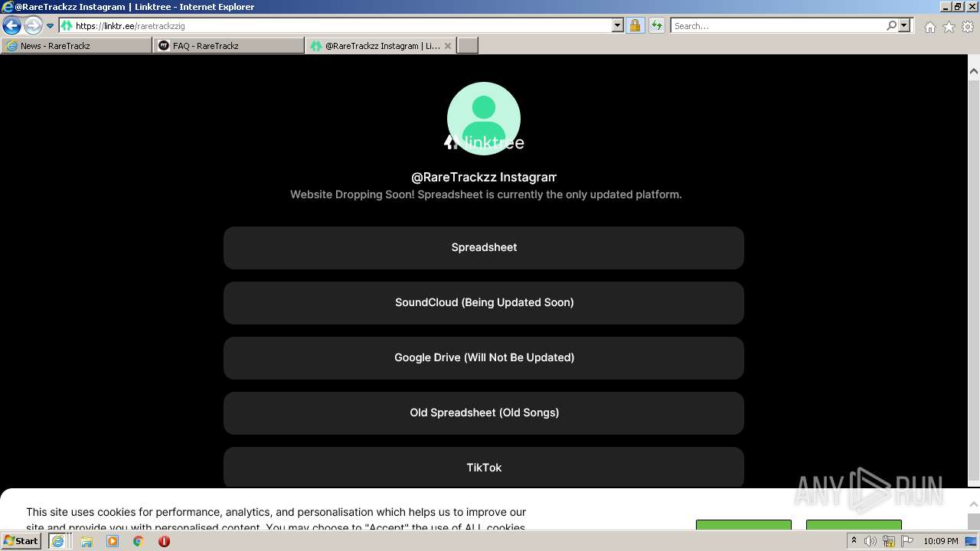Open File Explorer folder taskbar icon
This screenshot has width=980, height=551.
(x=87, y=541)
